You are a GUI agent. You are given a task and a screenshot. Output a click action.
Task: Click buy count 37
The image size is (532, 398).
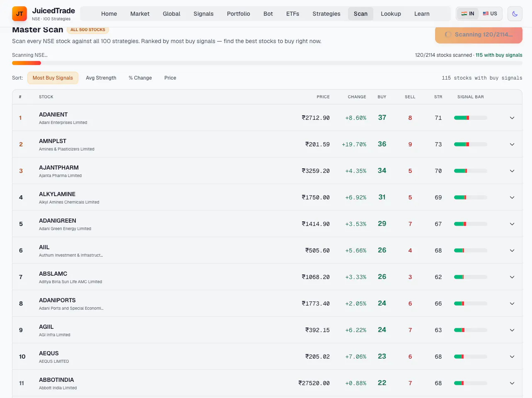coord(382,118)
